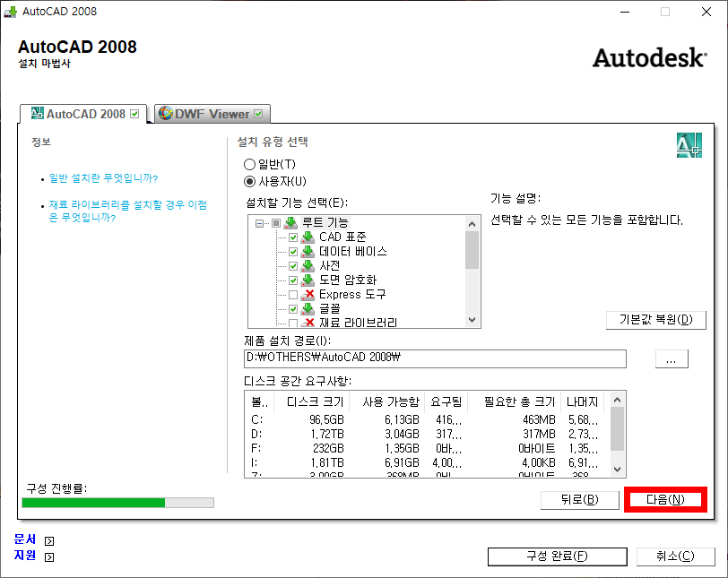This screenshot has height=578, width=728.
Task: Uncheck the 도면 암호화 checkbox
Action: (293, 280)
